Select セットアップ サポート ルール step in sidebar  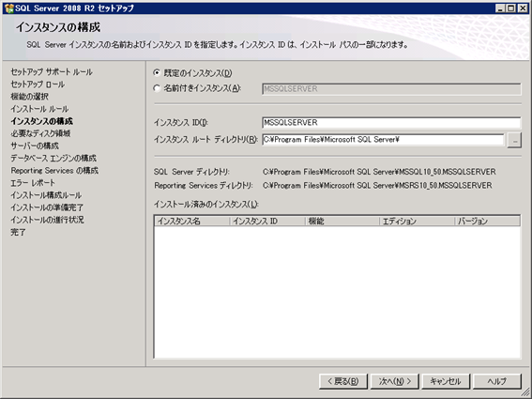point(52,72)
